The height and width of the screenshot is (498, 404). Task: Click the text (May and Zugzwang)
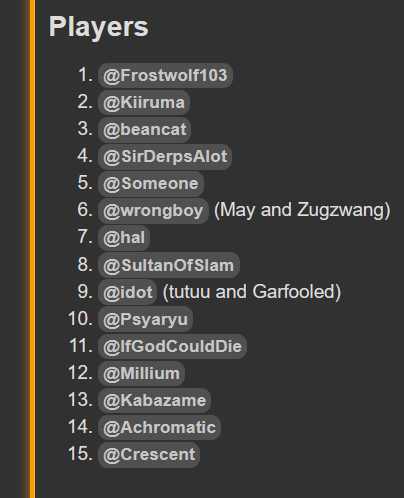[x=302, y=211]
